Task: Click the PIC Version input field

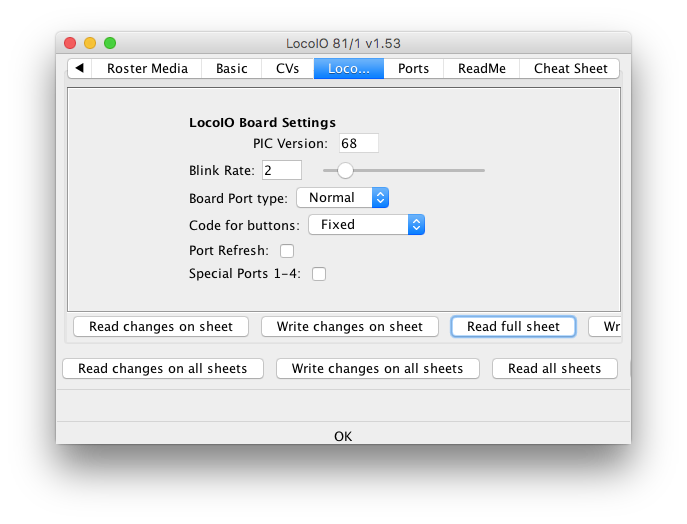Action: 358,144
